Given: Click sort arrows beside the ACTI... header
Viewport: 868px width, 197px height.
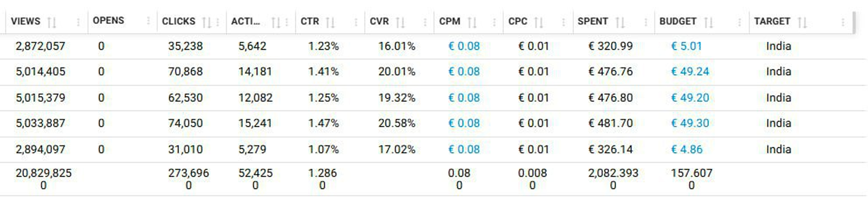Looking at the screenshot, I should 276,23.
